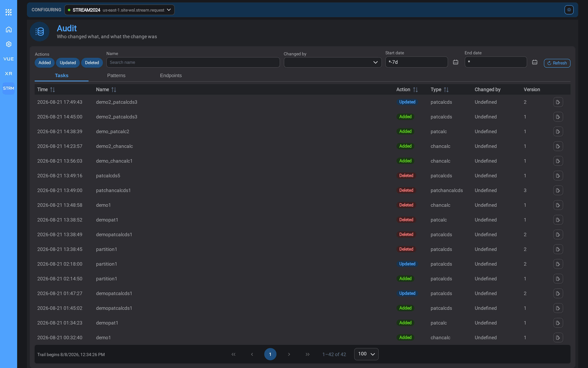588x368 pixels.
Task: Toggle the Added action filter
Action: 44,63
